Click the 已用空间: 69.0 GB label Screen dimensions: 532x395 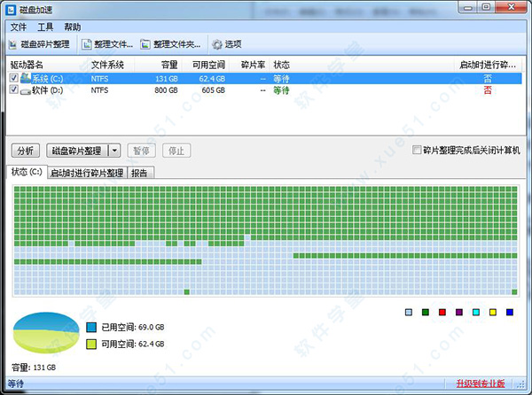(x=133, y=327)
